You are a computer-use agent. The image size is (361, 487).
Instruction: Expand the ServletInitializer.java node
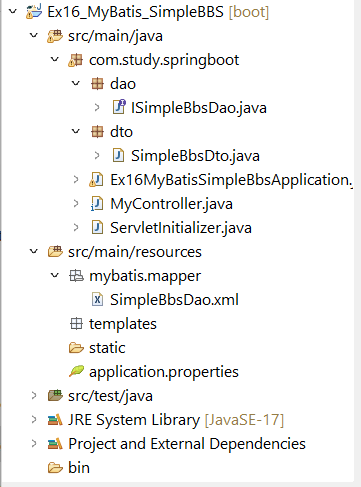pos(76,227)
